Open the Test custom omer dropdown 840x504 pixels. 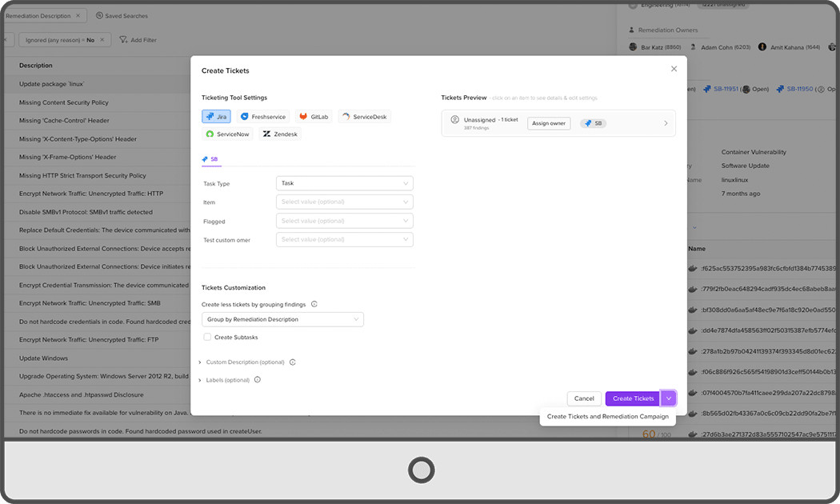(345, 239)
